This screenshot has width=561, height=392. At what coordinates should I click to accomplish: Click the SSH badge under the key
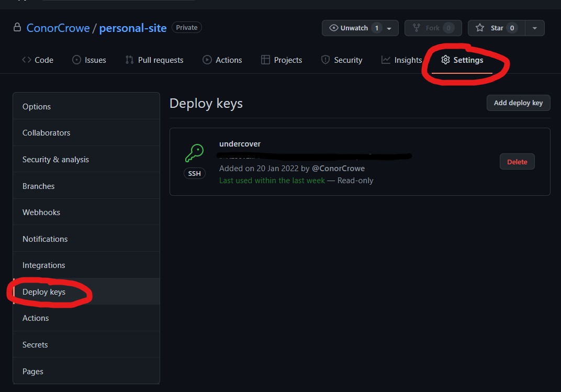tap(194, 173)
